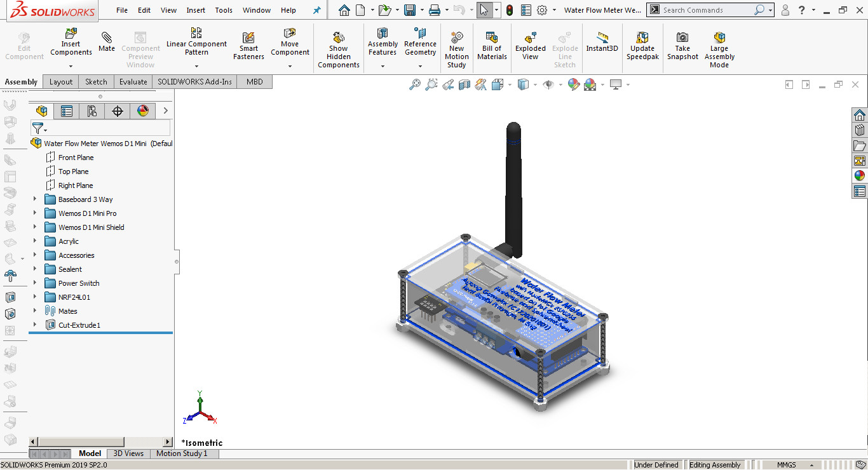Enable Large Assembly Mode
This screenshot has width=868, height=470.
[x=719, y=50]
